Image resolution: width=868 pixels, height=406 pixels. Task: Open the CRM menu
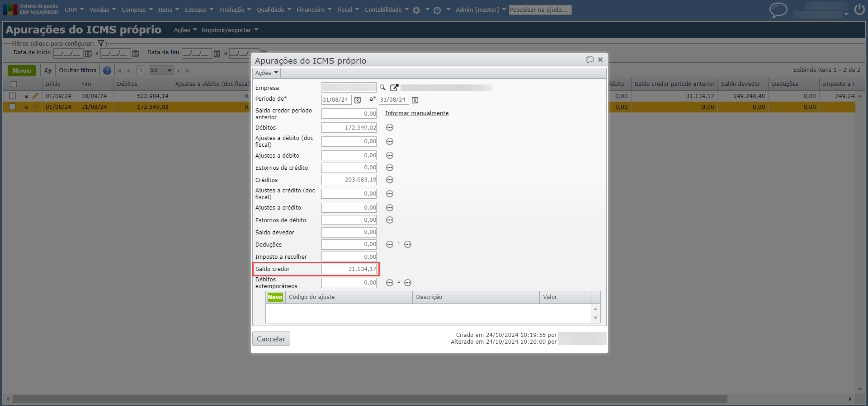(x=74, y=9)
